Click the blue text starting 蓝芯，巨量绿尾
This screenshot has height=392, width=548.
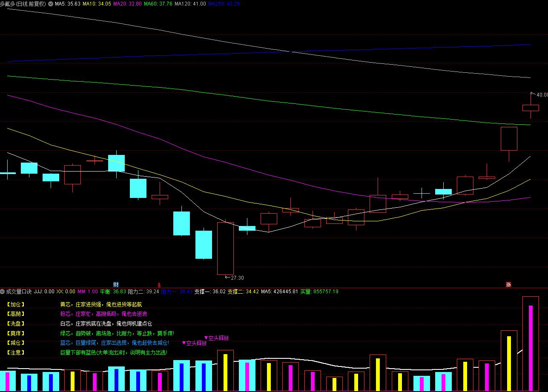(115, 343)
